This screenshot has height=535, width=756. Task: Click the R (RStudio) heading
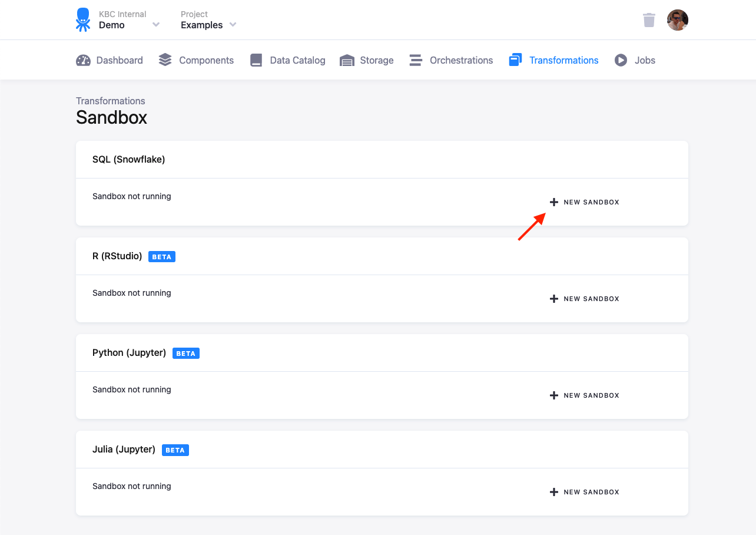(x=117, y=256)
